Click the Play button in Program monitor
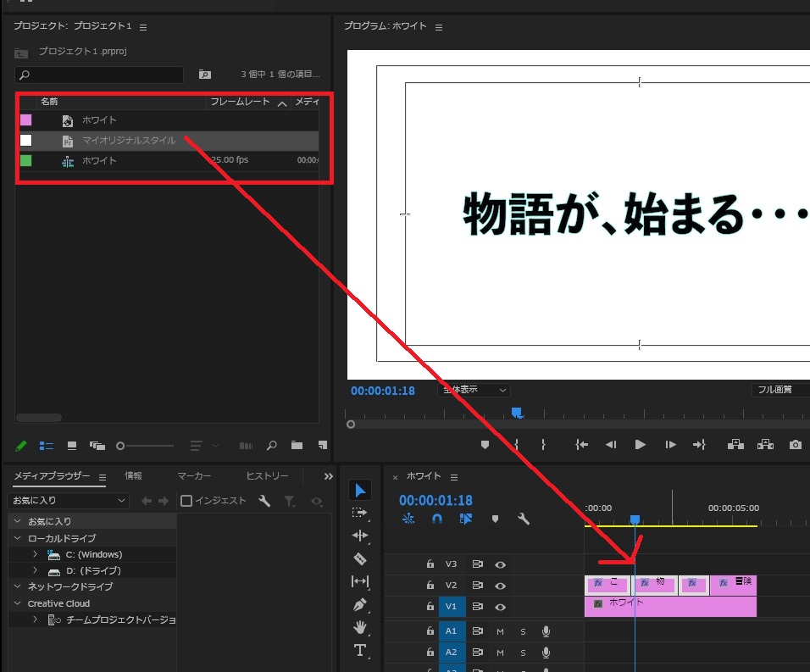This screenshot has height=672, width=810. 641,444
